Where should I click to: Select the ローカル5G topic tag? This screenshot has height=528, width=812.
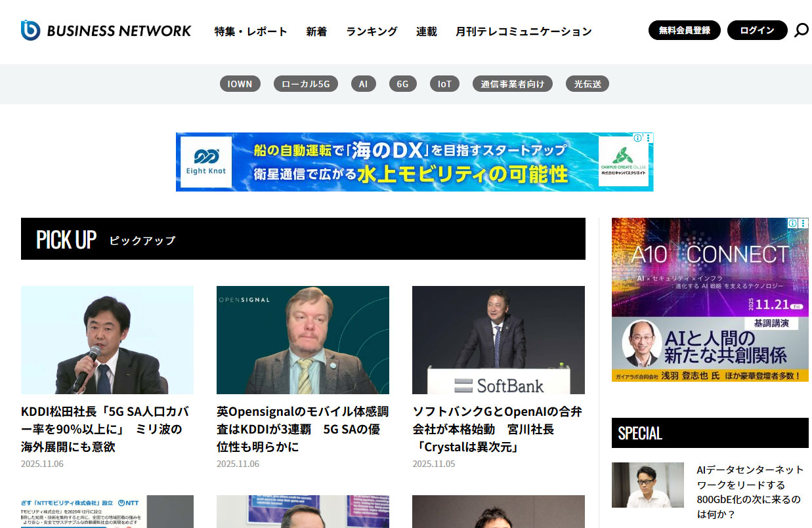coord(306,83)
